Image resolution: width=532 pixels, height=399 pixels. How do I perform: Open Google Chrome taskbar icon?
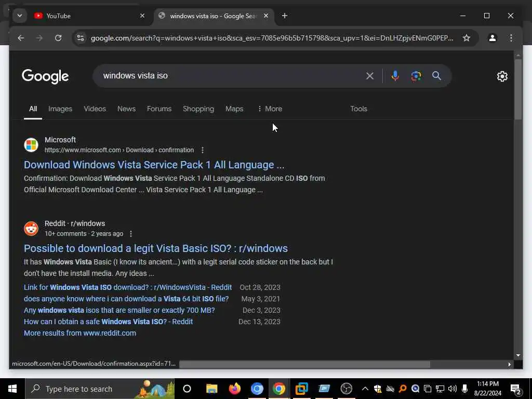click(x=279, y=389)
